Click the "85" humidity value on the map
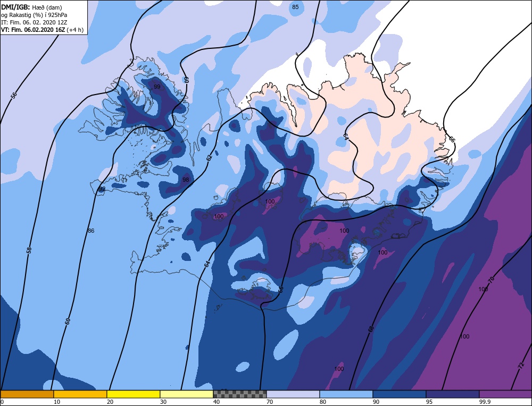The image size is (532, 406). pos(295,7)
